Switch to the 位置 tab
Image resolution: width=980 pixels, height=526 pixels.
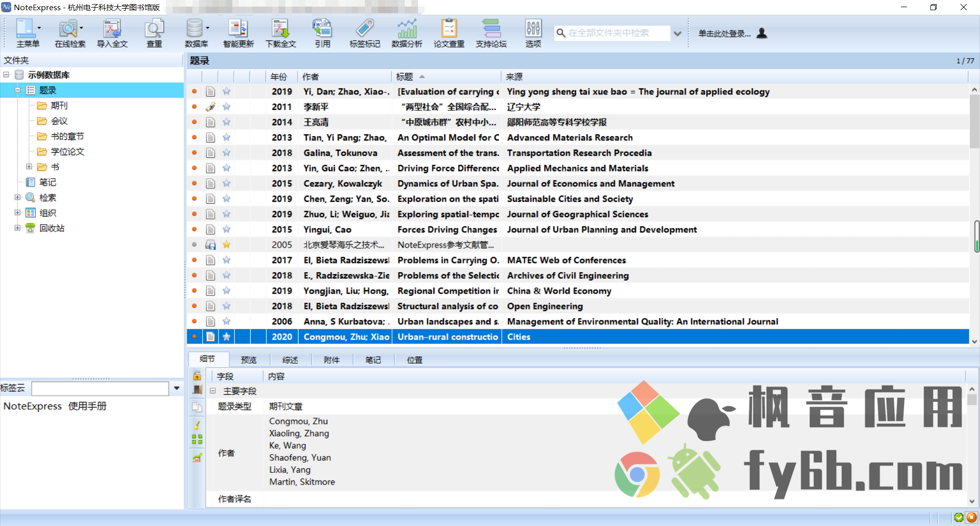[414, 360]
